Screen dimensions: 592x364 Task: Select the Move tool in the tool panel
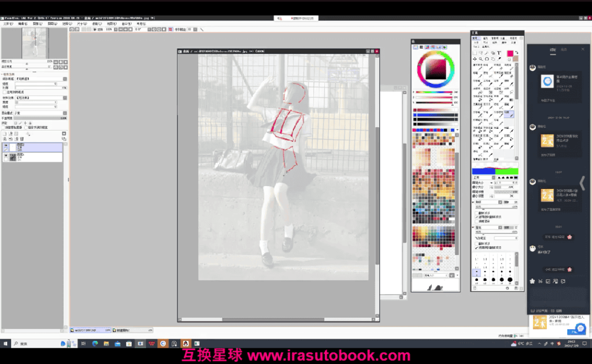click(x=475, y=59)
